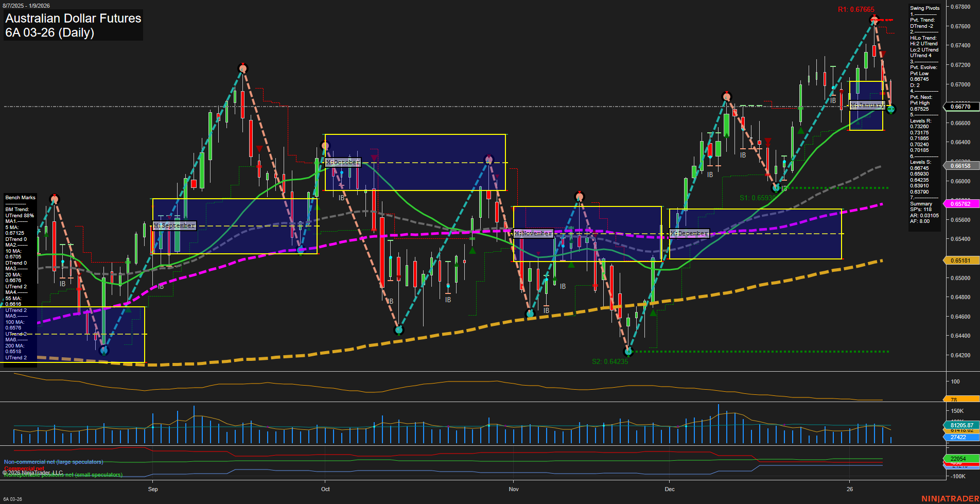Screen dimensions: 980x504
Task: Click the Bench Marks panel title
Action: point(20,197)
